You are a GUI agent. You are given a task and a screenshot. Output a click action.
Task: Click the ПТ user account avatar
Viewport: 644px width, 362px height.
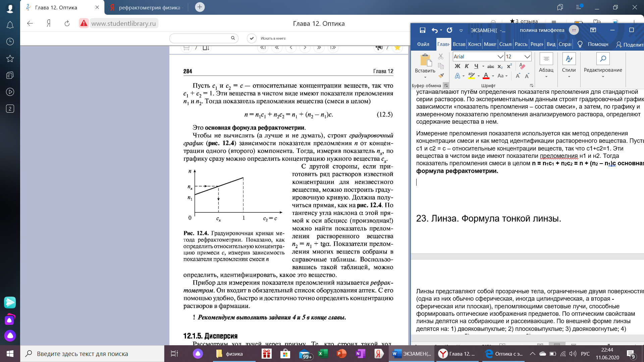pos(574,30)
